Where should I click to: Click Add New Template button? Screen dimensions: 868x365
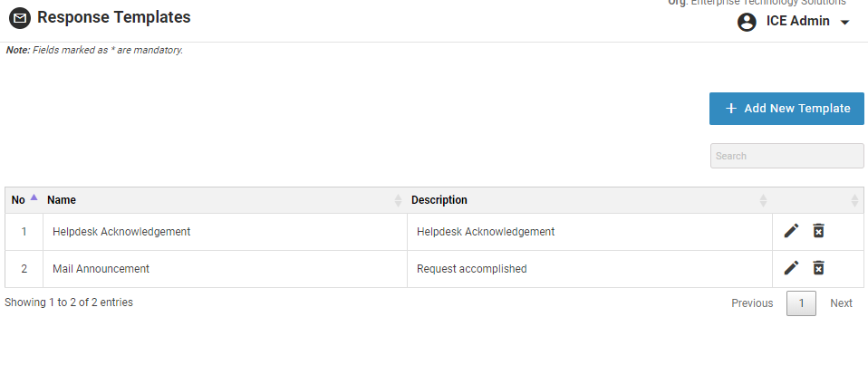(786, 109)
